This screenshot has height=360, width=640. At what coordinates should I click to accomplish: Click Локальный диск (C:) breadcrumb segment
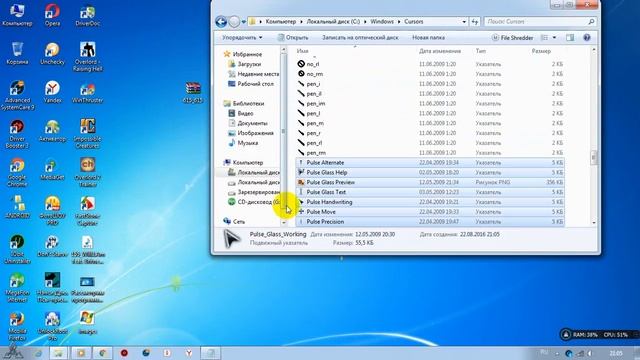pos(333,22)
